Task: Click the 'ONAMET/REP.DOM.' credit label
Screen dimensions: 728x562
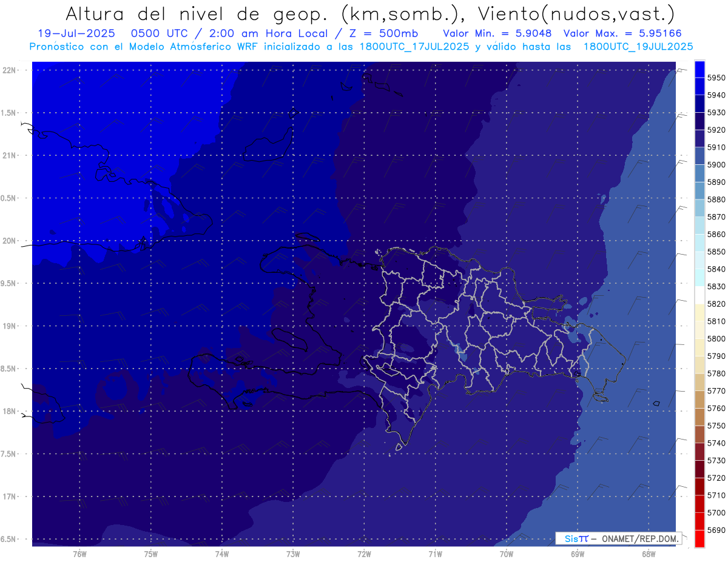Action: 639,538
